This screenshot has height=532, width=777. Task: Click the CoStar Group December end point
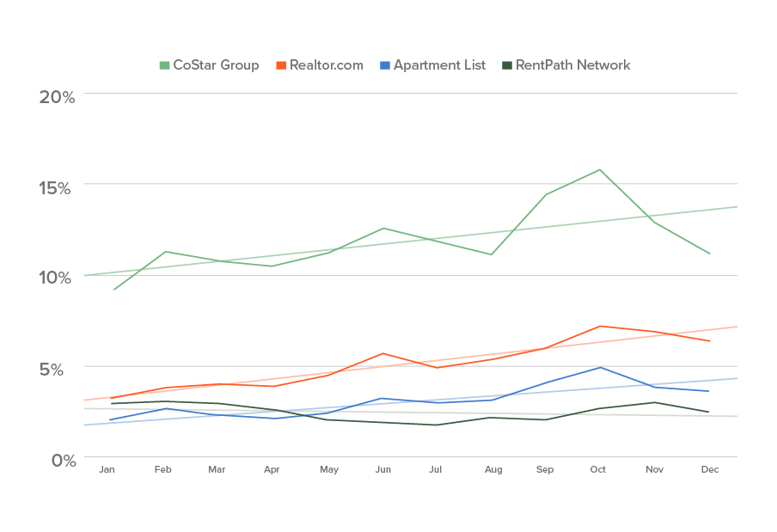click(x=709, y=254)
